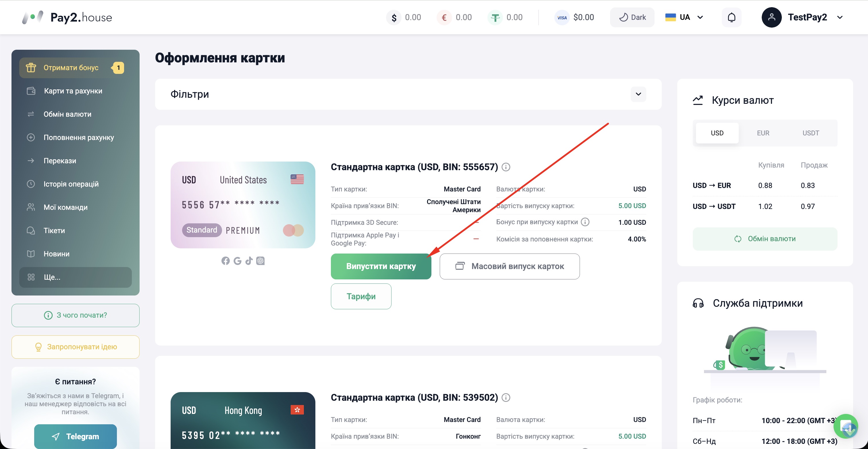The width and height of the screenshot is (868, 449).
Task: Click the United States USD card thumbnail
Action: tap(243, 205)
